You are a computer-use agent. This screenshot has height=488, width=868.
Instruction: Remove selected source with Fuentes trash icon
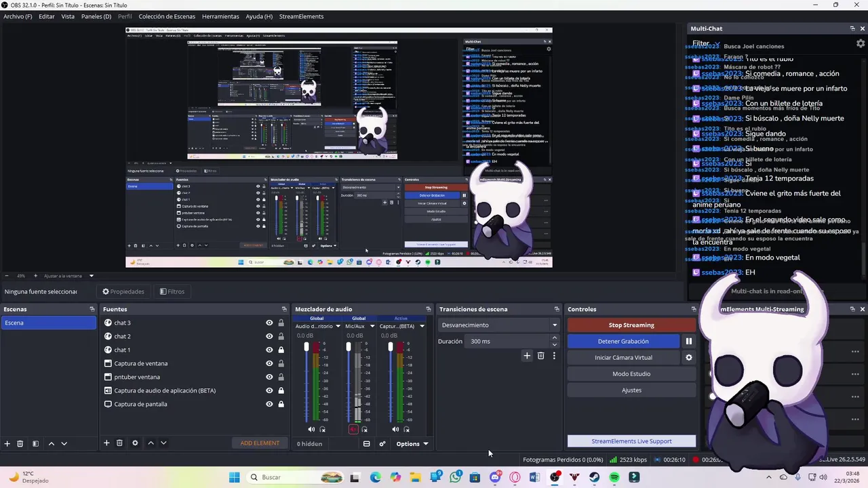[119, 443]
